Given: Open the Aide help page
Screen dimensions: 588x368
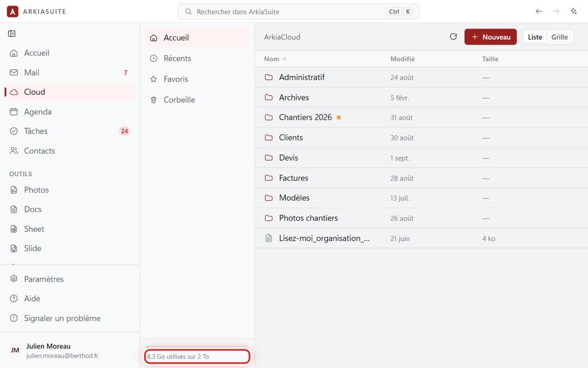Looking at the screenshot, I should pos(70,299).
